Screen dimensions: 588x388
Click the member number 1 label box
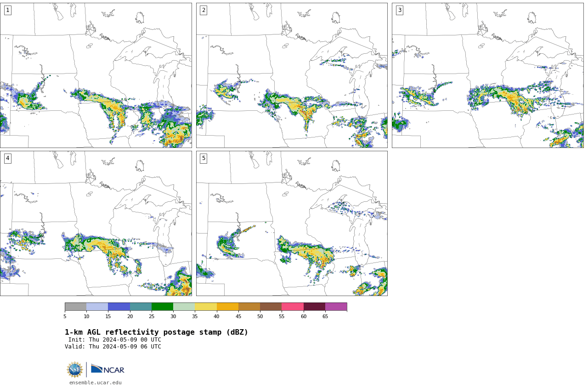pyautogui.click(x=7, y=10)
